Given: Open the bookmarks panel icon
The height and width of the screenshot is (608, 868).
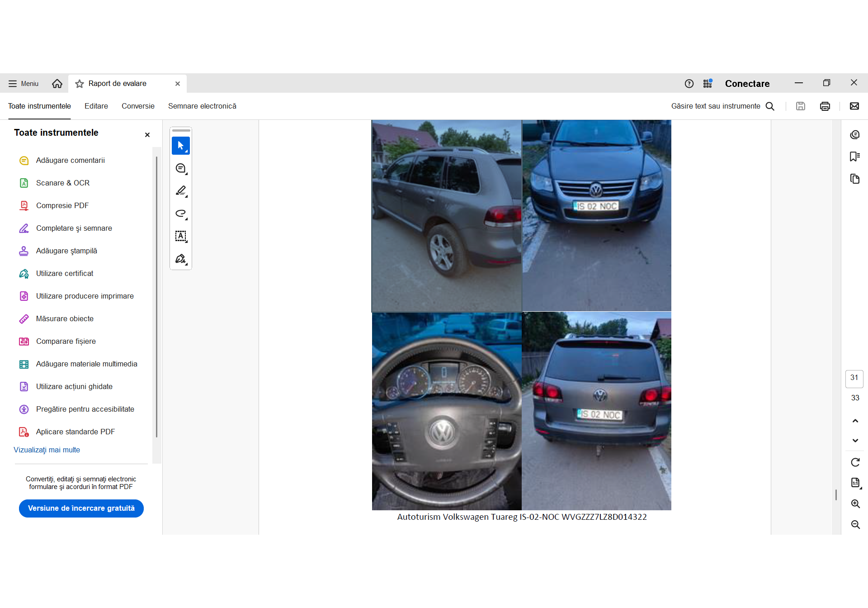Looking at the screenshot, I should [854, 157].
